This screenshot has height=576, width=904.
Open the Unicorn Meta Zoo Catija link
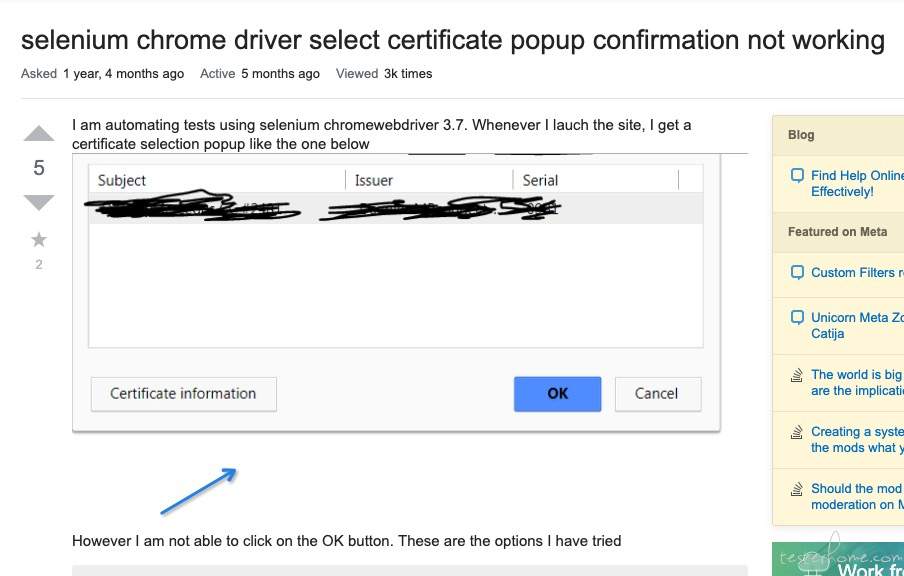857,325
